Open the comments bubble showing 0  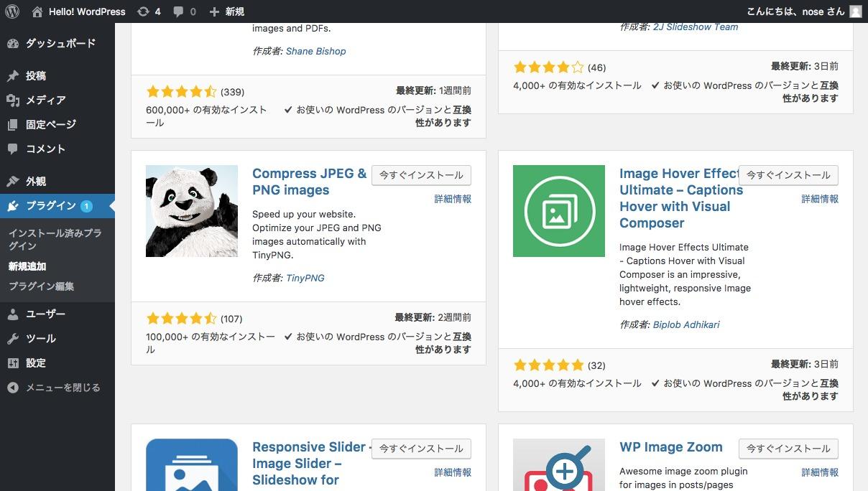[185, 11]
